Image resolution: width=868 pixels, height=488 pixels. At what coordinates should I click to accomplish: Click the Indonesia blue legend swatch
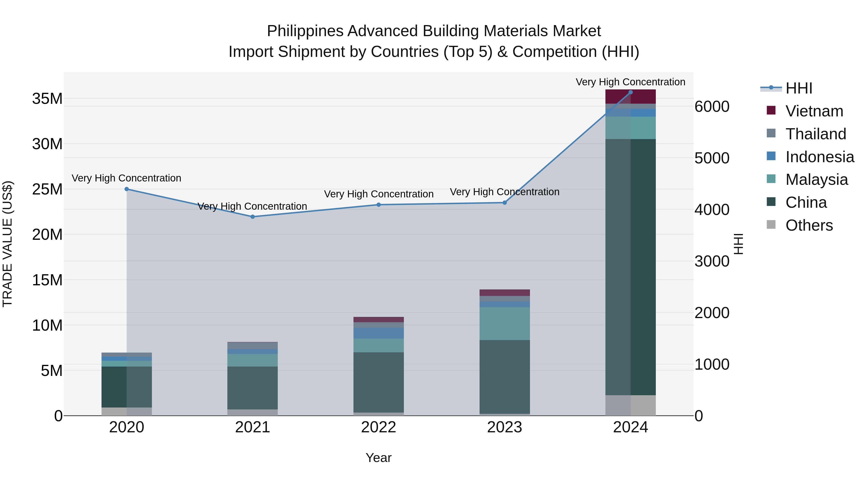point(771,156)
